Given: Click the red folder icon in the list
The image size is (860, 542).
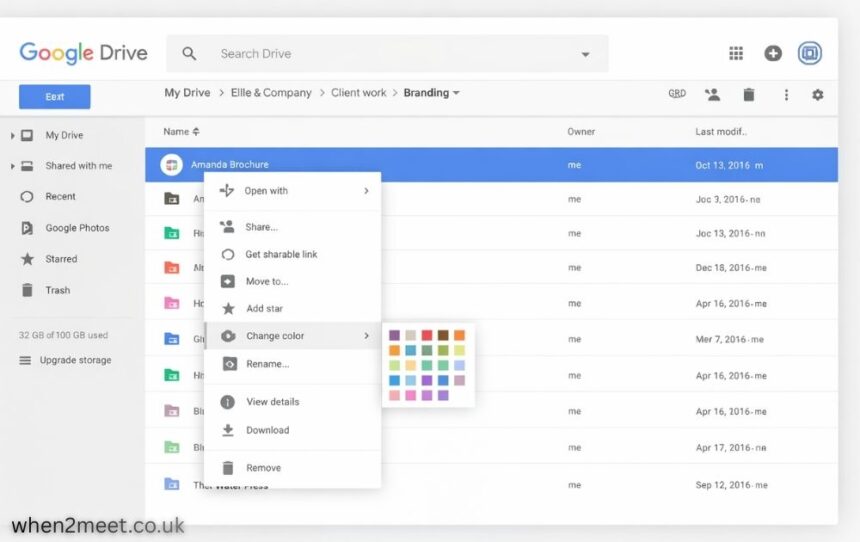Looking at the screenshot, I should [172, 267].
